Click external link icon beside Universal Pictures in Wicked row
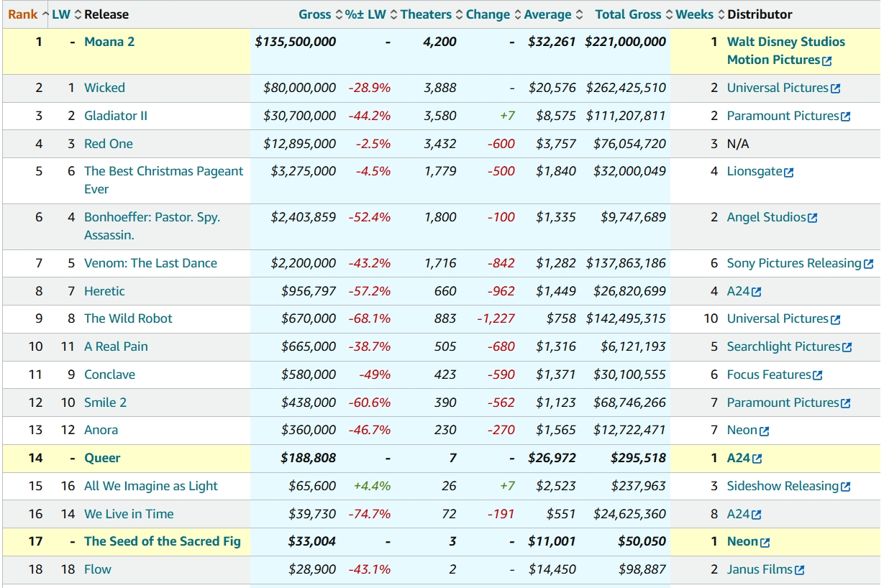The image size is (884, 588). click(x=835, y=88)
